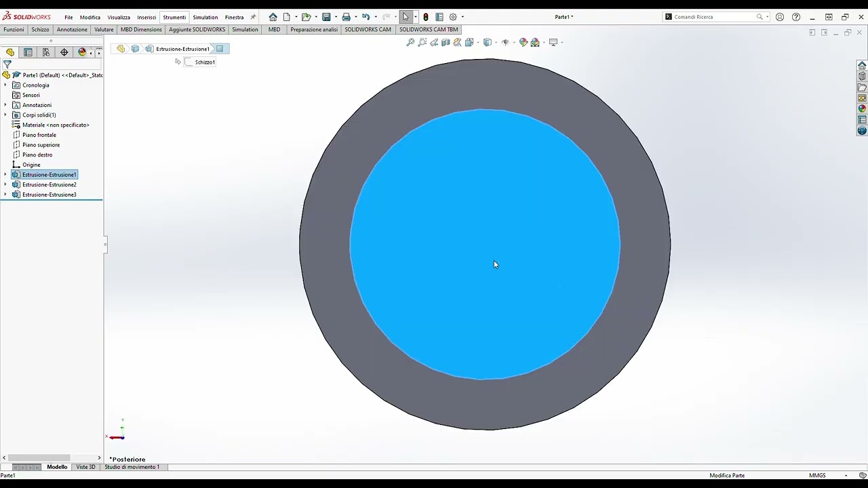Print the document using the printer icon
Screen dimensions: 868x488
pos(346,17)
